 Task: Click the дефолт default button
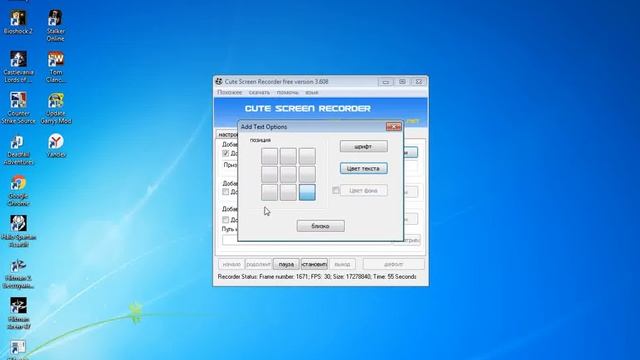pos(393,264)
